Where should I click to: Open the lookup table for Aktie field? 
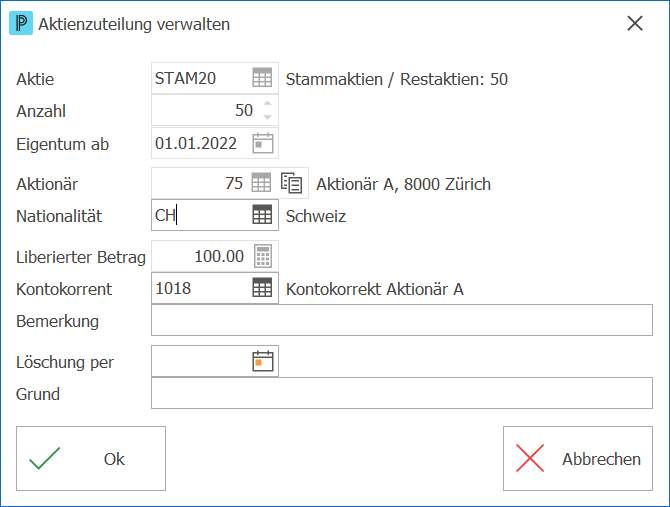(262, 78)
